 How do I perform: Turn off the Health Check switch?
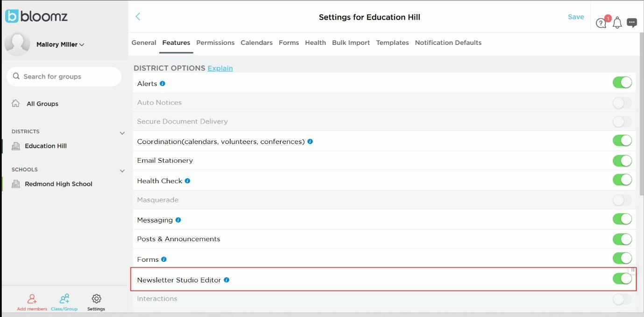tap(622, 180)
